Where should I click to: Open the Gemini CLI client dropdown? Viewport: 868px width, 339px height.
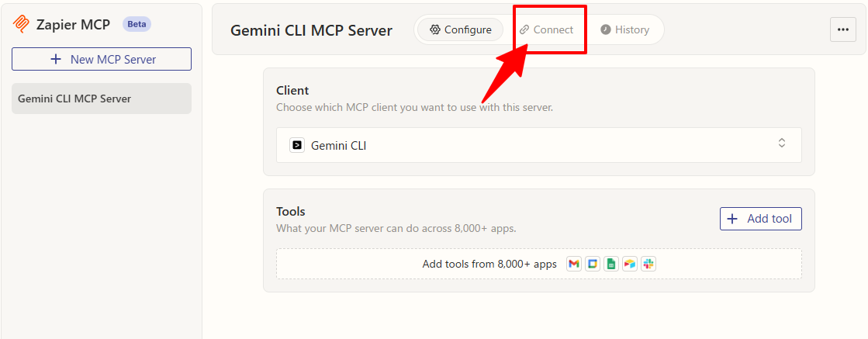click(538, 145)
